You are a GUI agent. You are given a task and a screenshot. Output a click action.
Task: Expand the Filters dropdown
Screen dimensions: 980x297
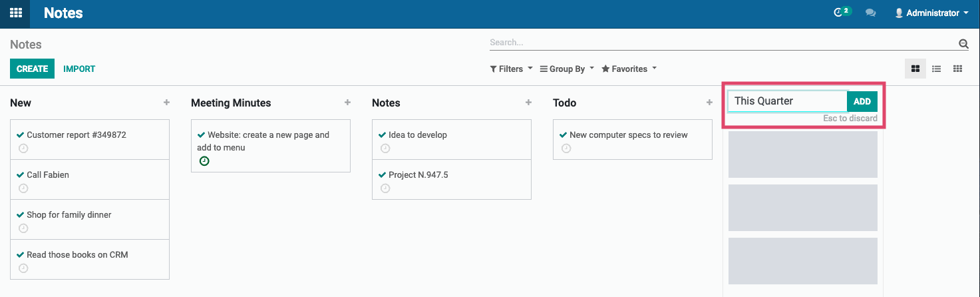[x=511, y=69]
